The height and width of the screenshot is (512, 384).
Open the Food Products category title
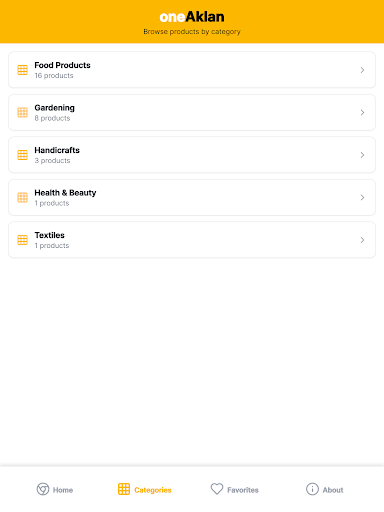click(62, 65)
